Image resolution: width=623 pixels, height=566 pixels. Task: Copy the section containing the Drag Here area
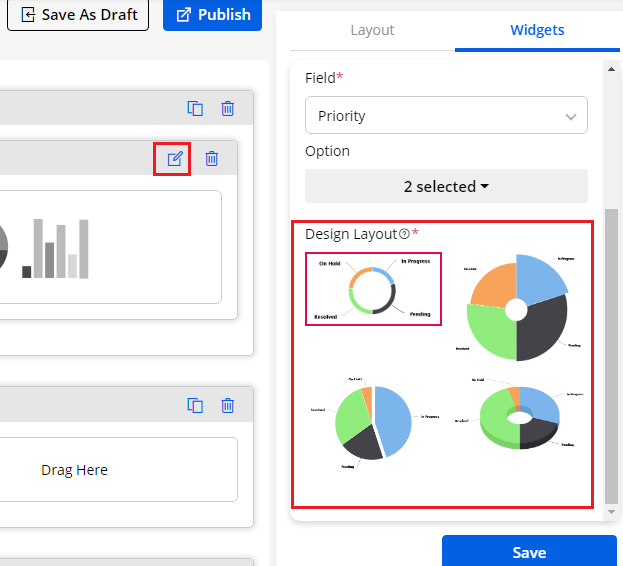[x=196, y=405]
